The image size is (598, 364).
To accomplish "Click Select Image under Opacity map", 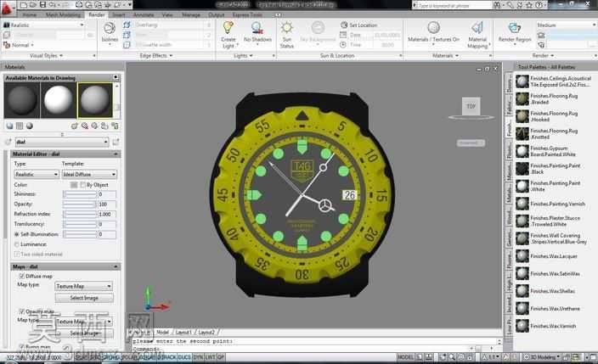I will pyautogui.click(x=84, y=333).
